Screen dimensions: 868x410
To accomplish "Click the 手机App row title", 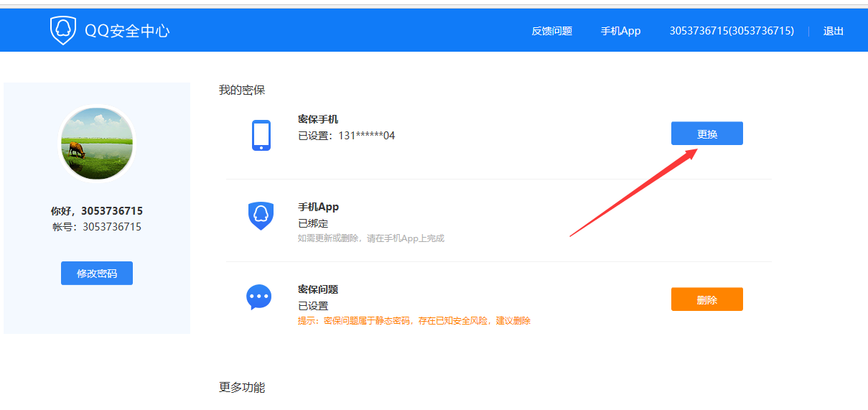I will click(x=318, y=207).
